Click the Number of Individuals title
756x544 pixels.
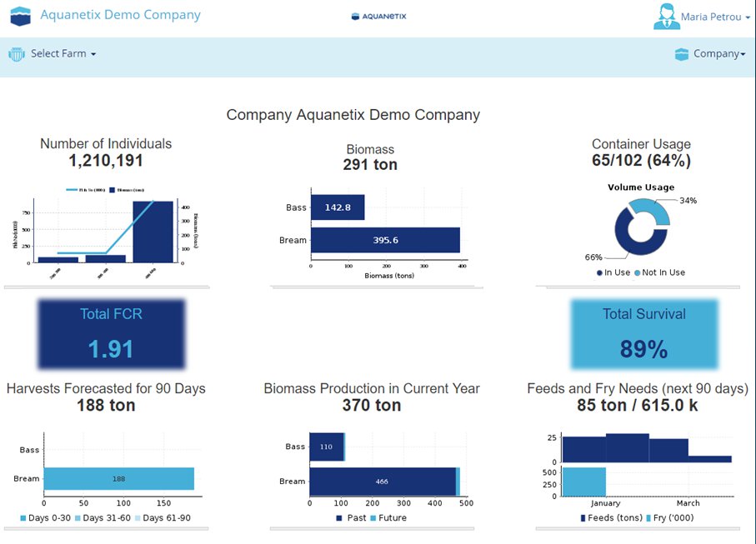point(106,143)
